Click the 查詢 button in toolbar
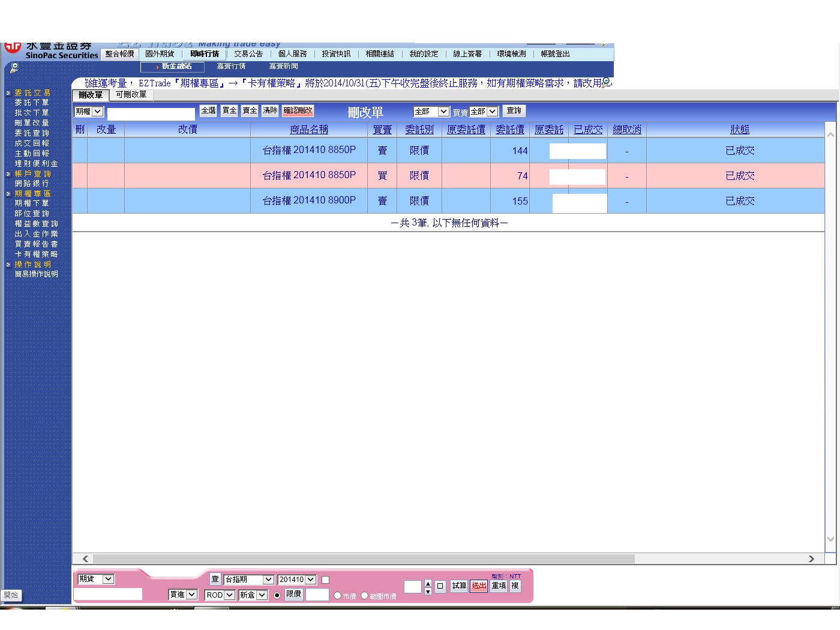 point(514,111)
